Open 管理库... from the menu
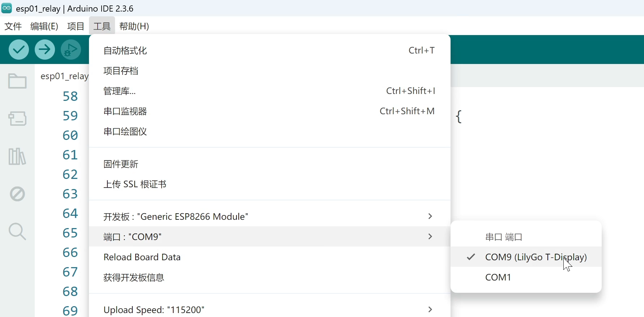The image size is (644, 317). click(269, 91)
